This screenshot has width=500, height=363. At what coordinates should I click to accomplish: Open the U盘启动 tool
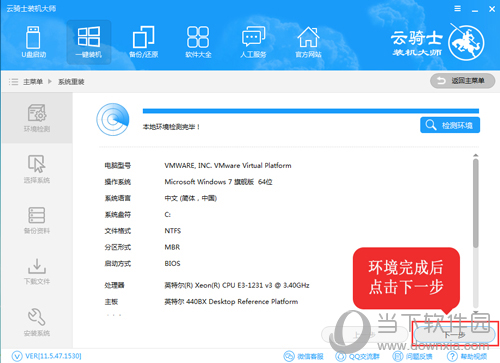(33, 42)
